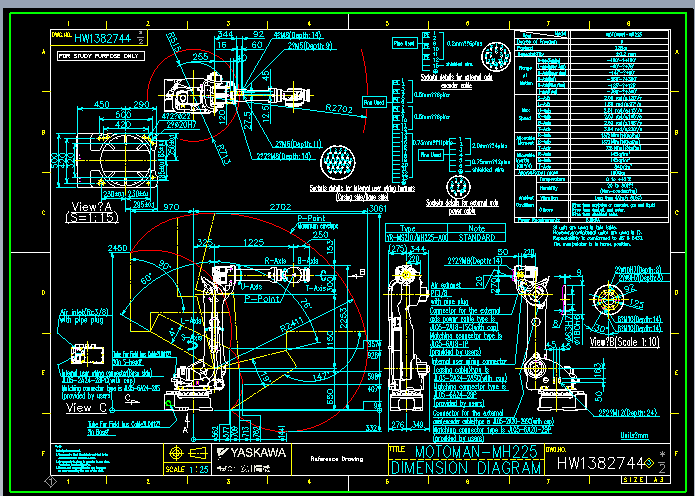This screenshot has height=496, width=695.
Task: Click the Reference Drawing text
Action: pos(336,459)
